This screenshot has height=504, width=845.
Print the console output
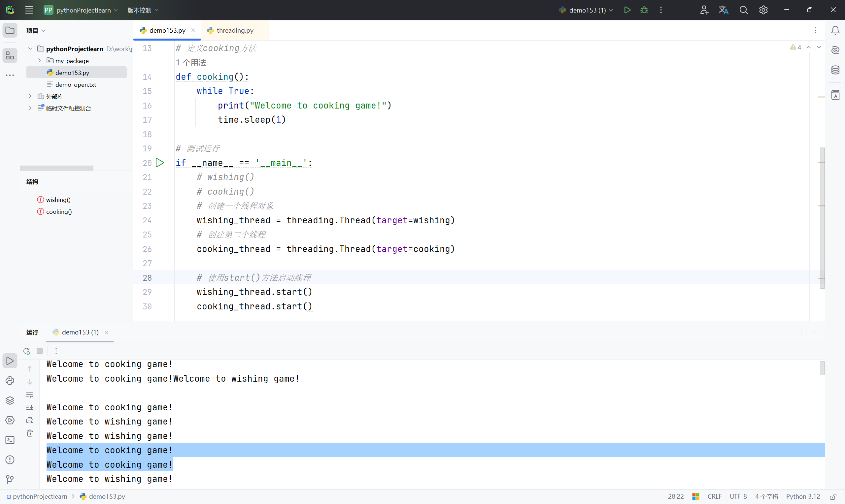pyautogui.click(x=30, y=420)
